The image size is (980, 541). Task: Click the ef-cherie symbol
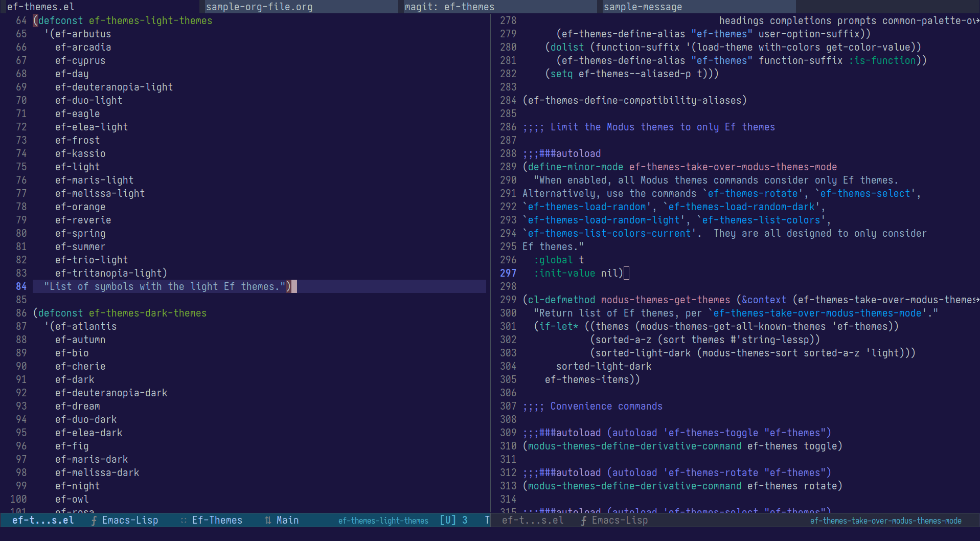pos(80,366)
